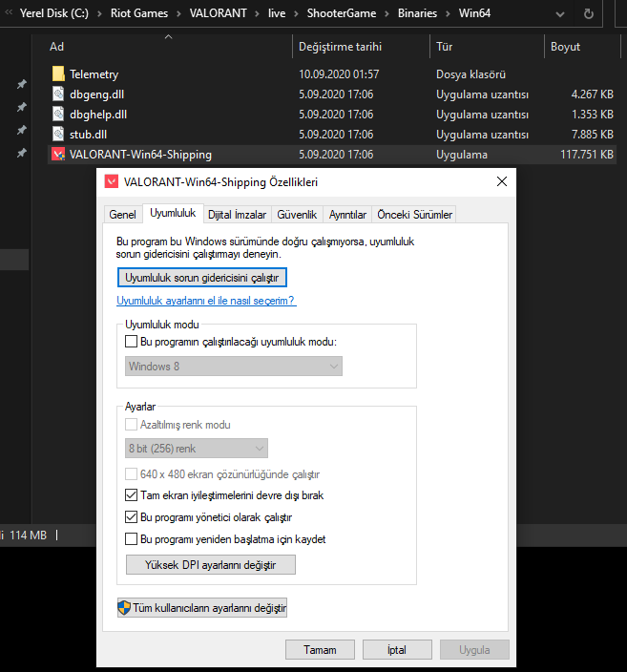The image size is (627, 672).
Task: Open Uyumluluk ayarlarını el ile nasıl seçerim link
Action: pyautogui.click(x=206, y=301)
